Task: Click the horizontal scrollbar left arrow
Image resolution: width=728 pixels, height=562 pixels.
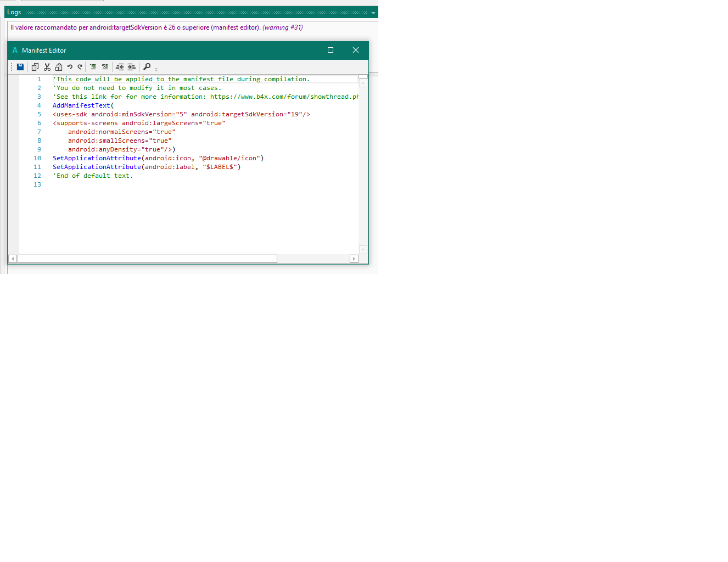Action: pos(13,258)
